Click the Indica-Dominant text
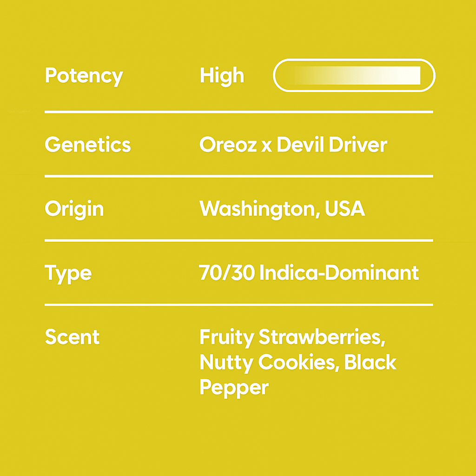Viewport: 476px width, 476px height. pyautogui.click(x=339, y=273)
